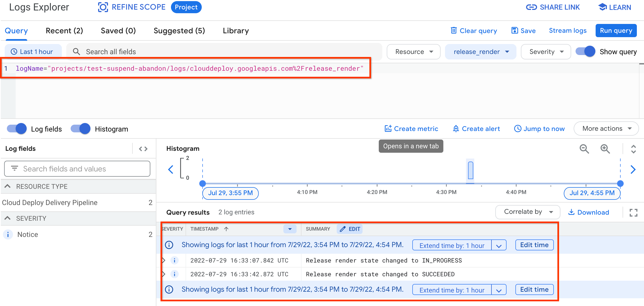Click the Search fields and values input
The image size is (644, 306).
pyautogui.click(x=78, y=169)
